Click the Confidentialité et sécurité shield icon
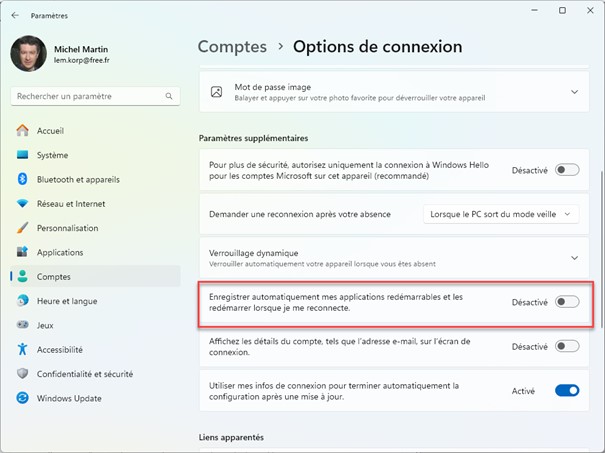 [x=22, y=373]
